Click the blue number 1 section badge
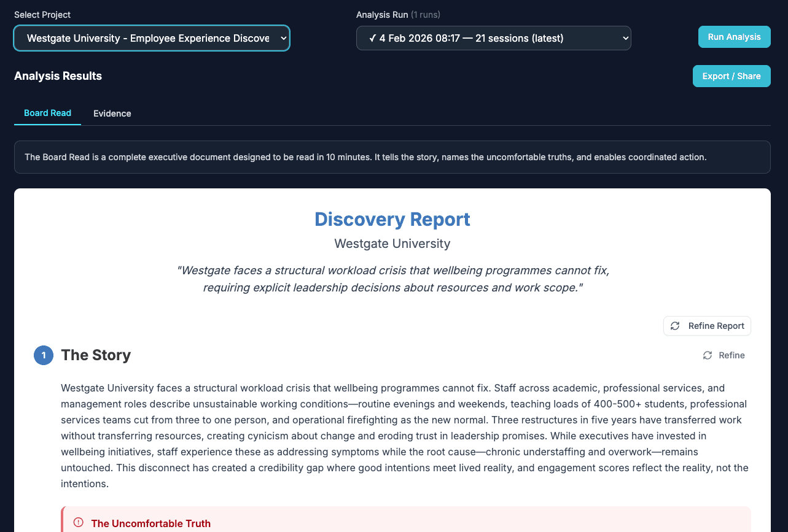This screenshot has height=532, width=788. click(44, 355)
